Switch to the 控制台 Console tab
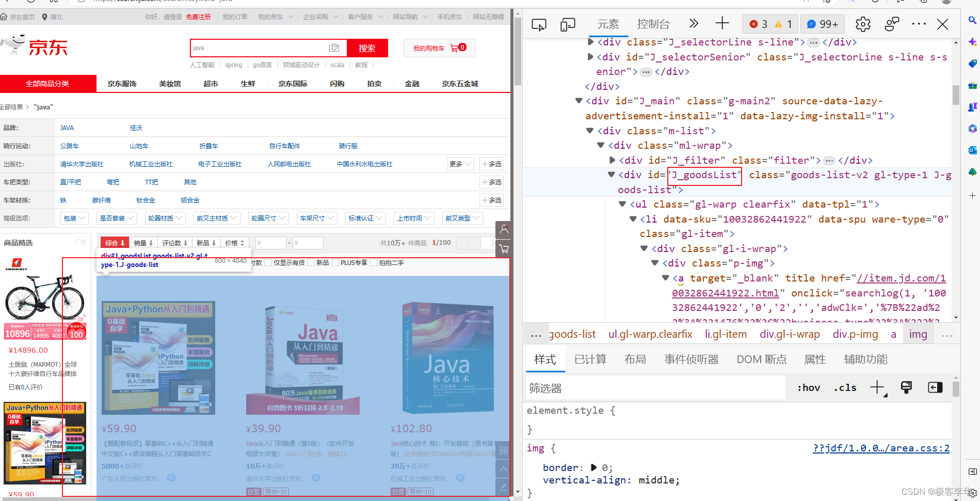 [653, 24]
